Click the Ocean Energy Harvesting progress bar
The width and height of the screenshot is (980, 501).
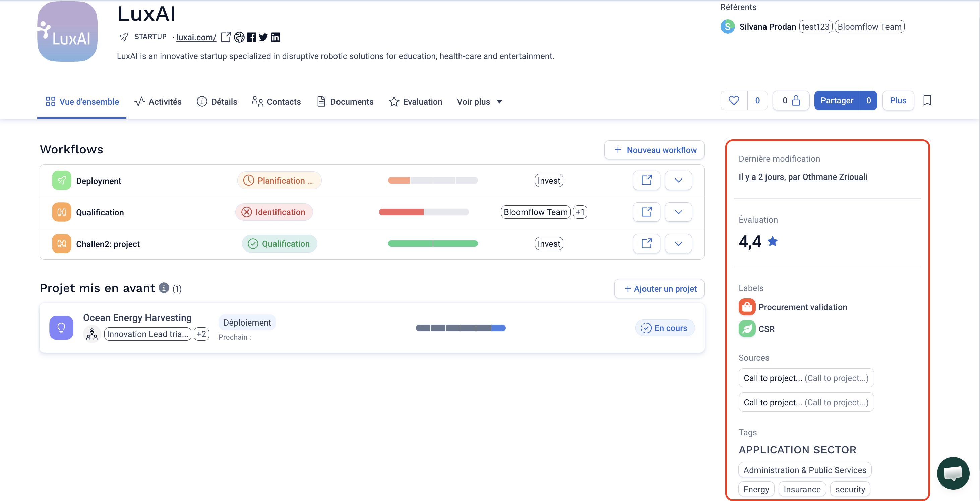pyautogui.click(x=461, y=328)
